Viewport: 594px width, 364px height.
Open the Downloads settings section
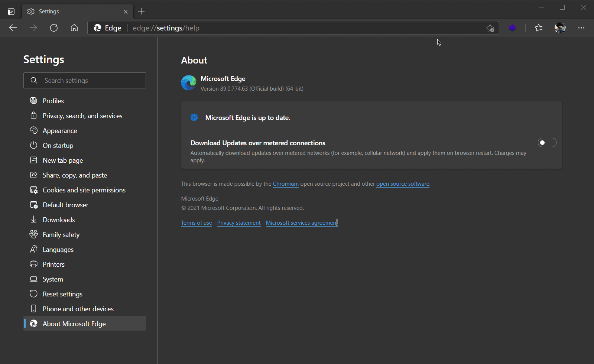click(x=85, y=220)
